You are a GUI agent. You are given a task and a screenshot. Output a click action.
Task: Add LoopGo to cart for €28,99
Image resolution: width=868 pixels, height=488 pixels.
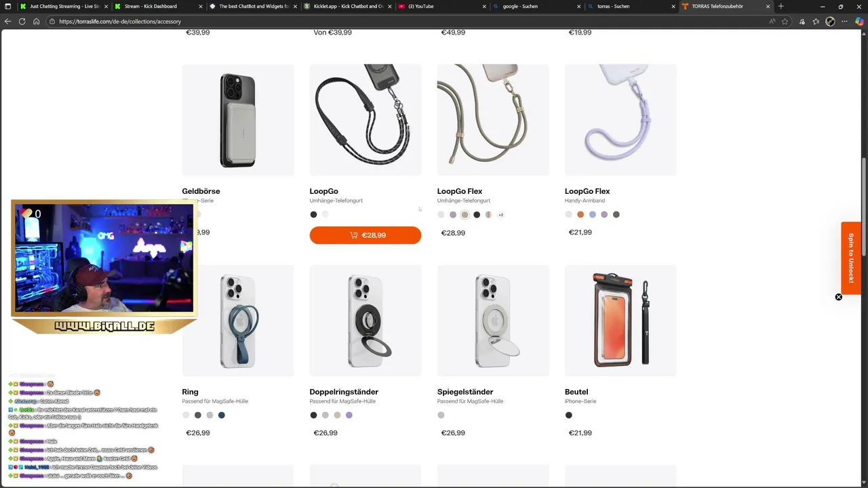366,235
